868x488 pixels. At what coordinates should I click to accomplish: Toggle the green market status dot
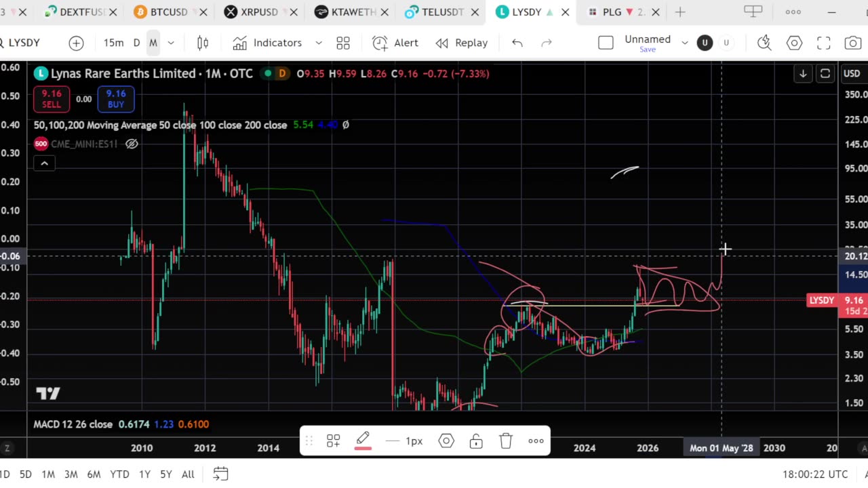pyautogui.click(x=268, y=73)
